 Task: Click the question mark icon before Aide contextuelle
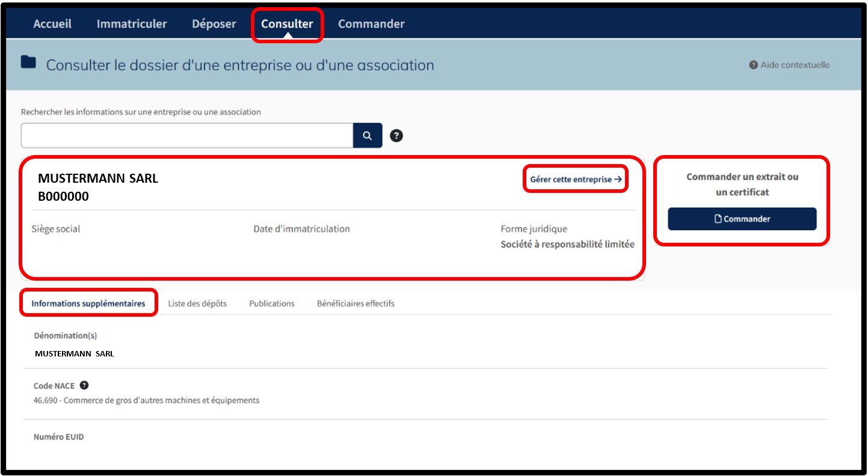(x=753, y=65)
